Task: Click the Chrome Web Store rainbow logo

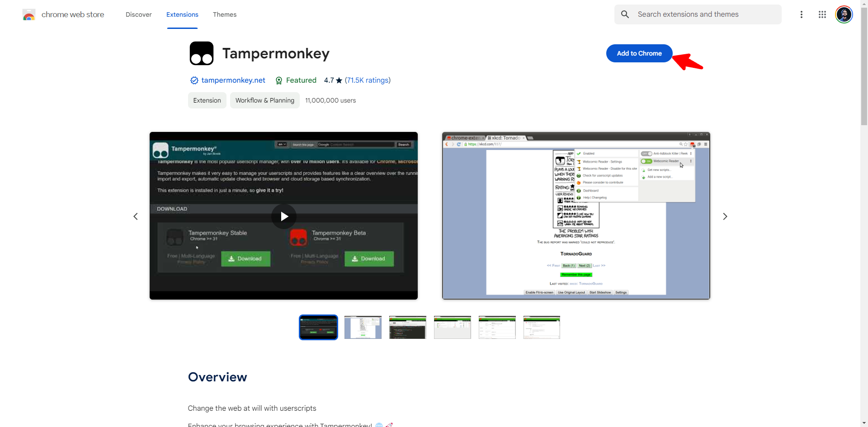Action: click(29, 15)
